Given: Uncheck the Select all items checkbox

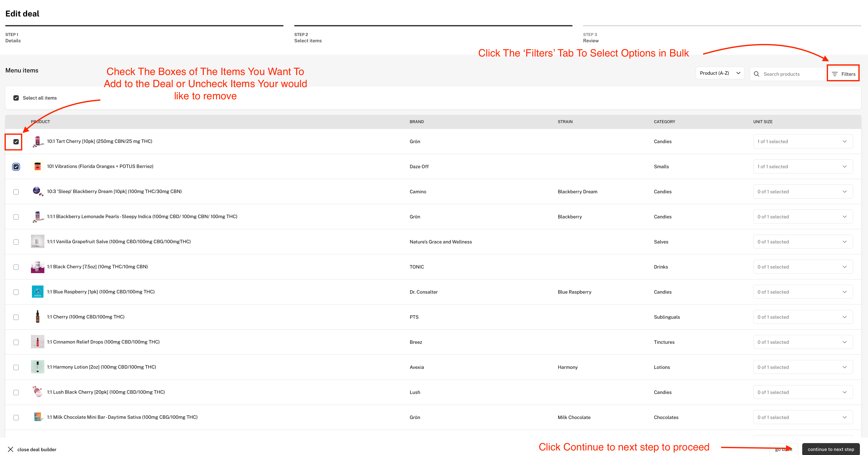Looking at the screenshot, I should pyautogui.click(x=16, y=98).
